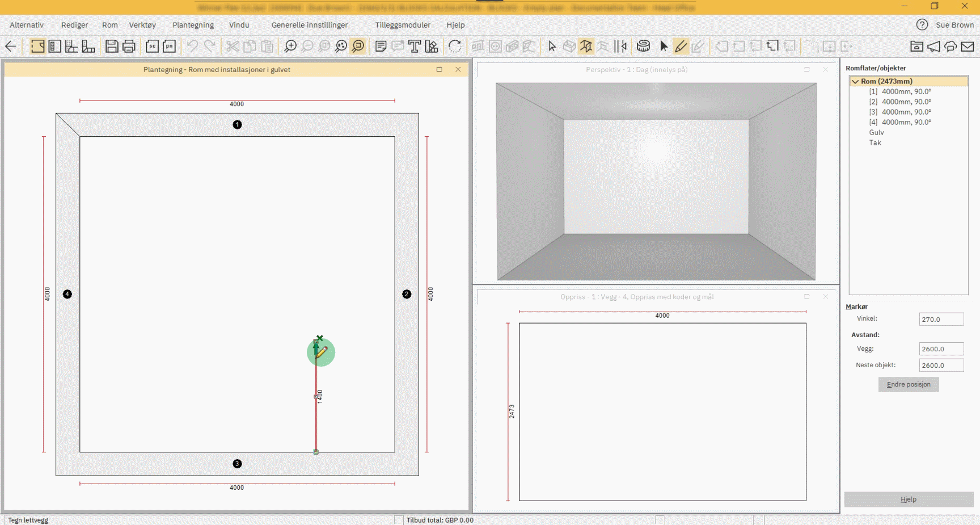Click the megaphone icon
The height and width of the screenshot is (525, 980).
[933, 47]
